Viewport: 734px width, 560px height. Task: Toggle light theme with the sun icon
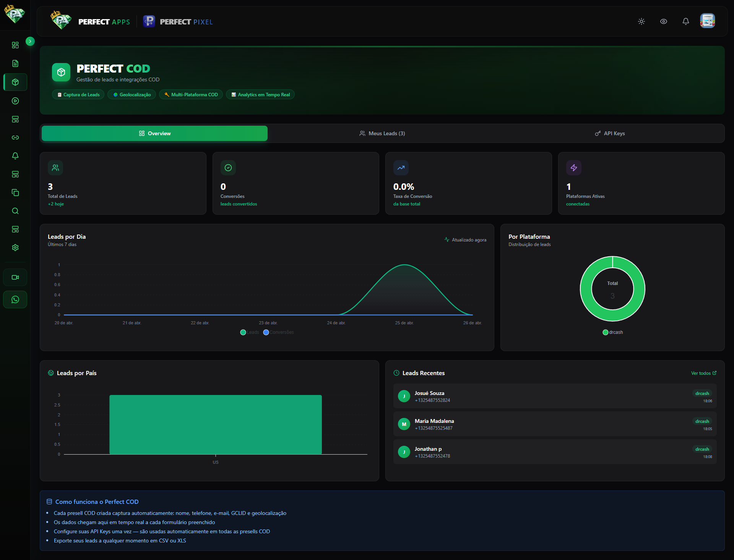point(641,21)
